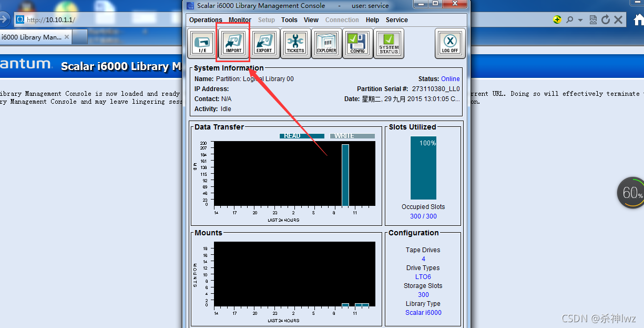644x328 pixels.
Task: Maximize the Library Management Console window
Action: coord(435,4)
